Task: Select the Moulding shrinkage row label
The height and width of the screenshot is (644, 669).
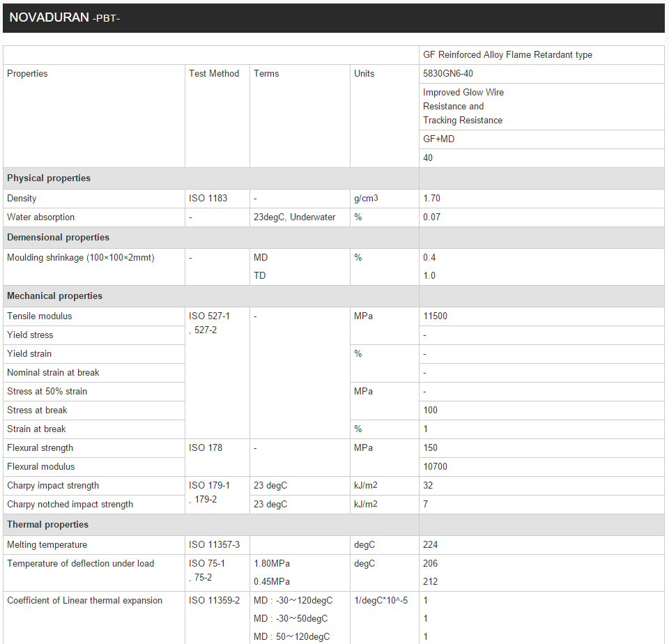Action: click(81, 258)
